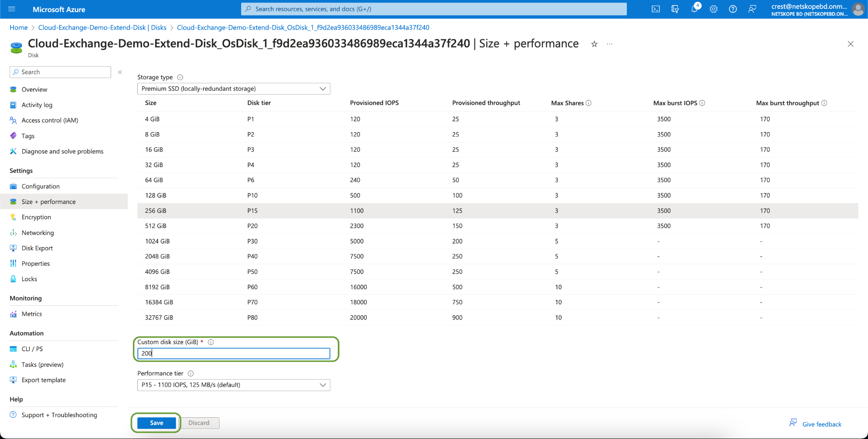Close the Size + performance blade

(850, 44)
